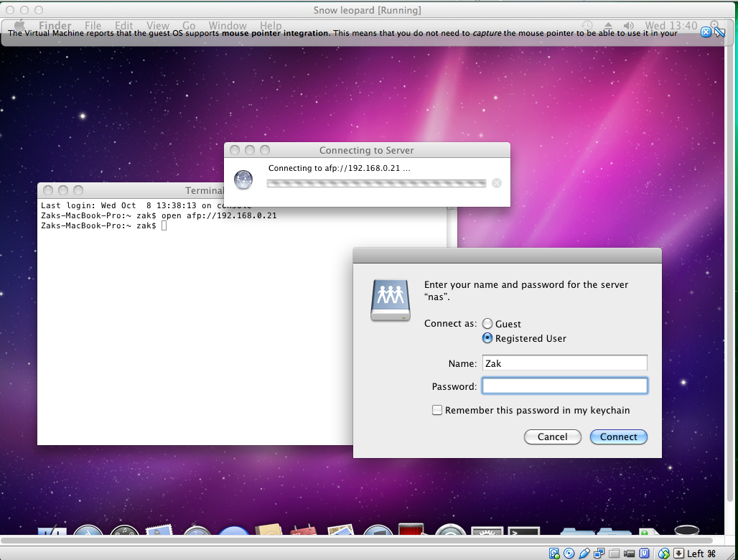Click the eject menu bar icon
The width and height of the screenshot is (738, 560).
(x=609, y=25)
